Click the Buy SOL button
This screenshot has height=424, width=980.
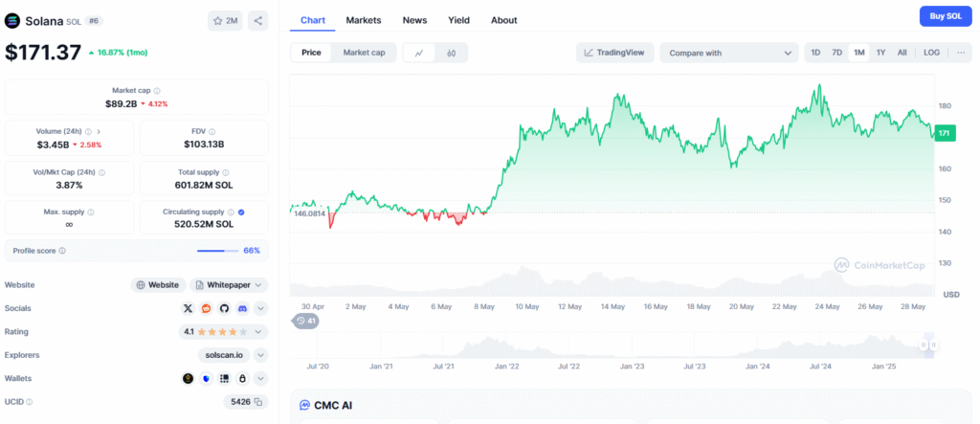point(946,16)
